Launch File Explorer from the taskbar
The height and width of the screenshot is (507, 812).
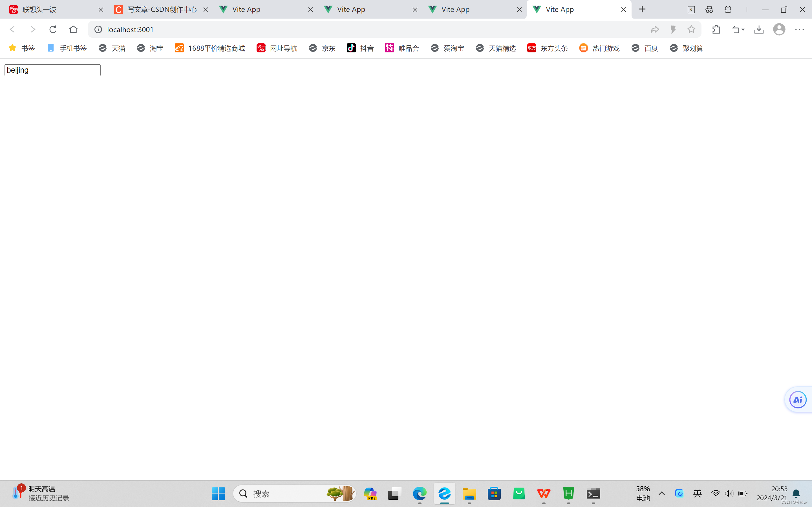(469, 493)
